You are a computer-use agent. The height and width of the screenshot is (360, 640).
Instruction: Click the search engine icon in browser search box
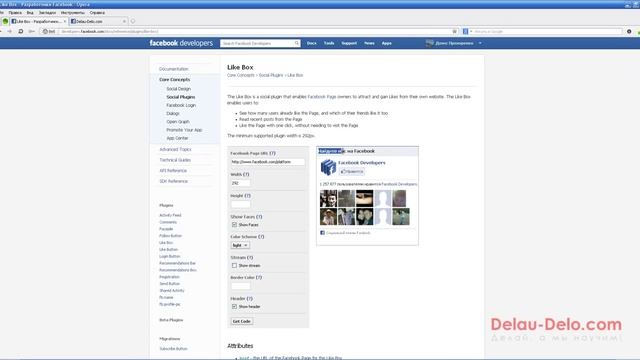click(465, 31)
